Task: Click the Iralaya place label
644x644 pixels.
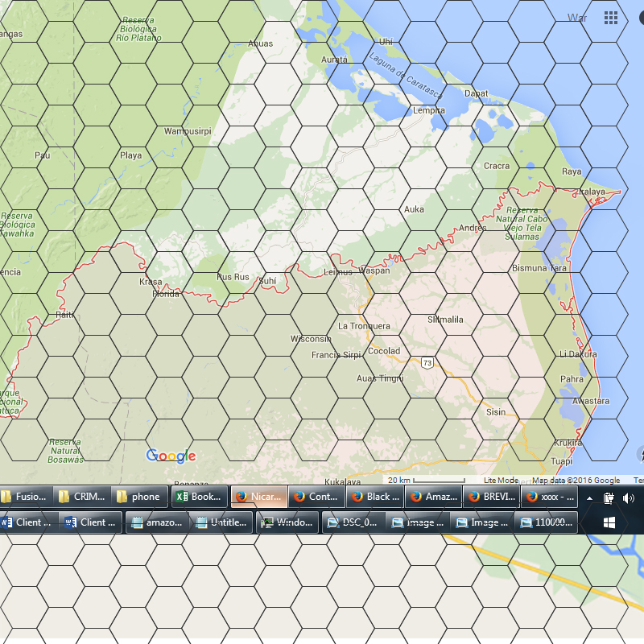Action: click(x=592, y=192)
